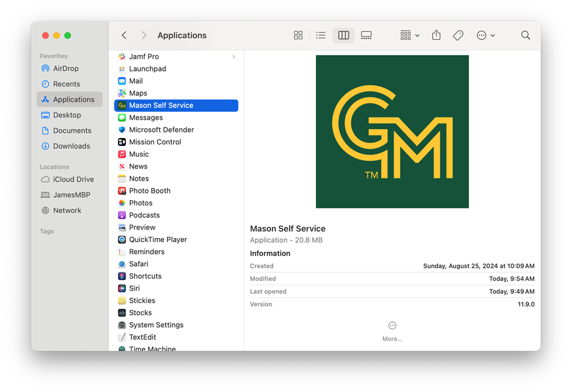
Task: Click the large GM preview thumbnail
Action: click(x=392, y=132)
